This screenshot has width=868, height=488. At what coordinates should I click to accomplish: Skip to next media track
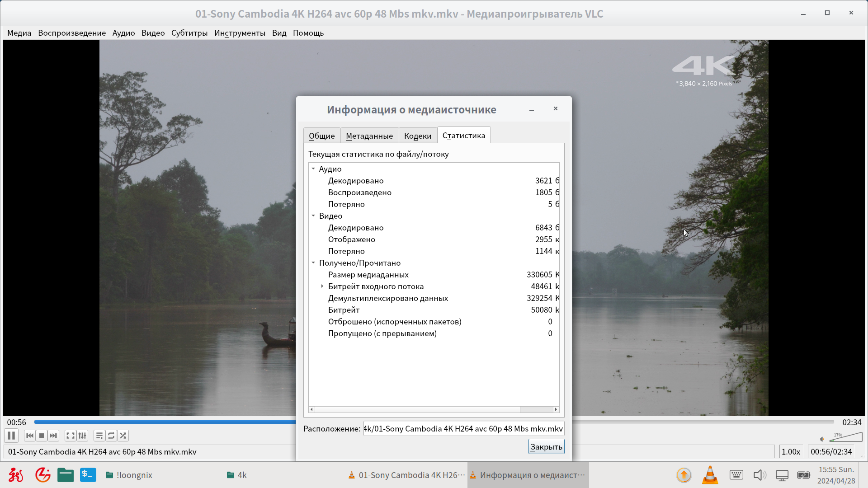click(53, 436)
